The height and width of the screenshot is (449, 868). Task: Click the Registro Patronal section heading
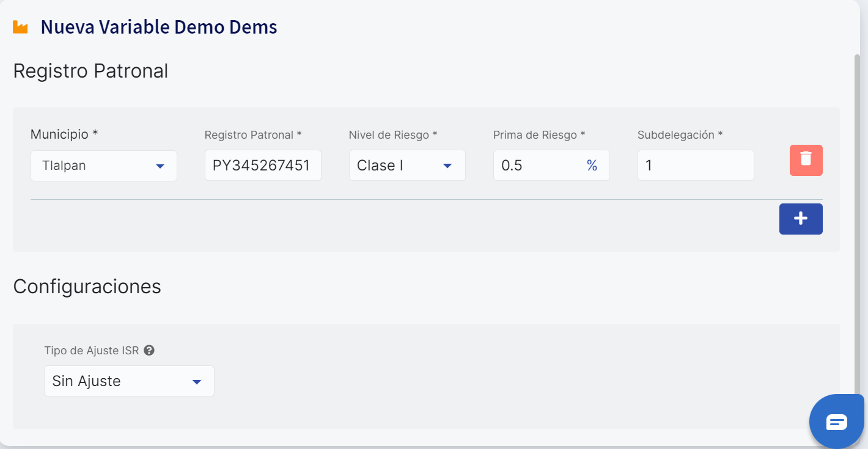point(90,71)
